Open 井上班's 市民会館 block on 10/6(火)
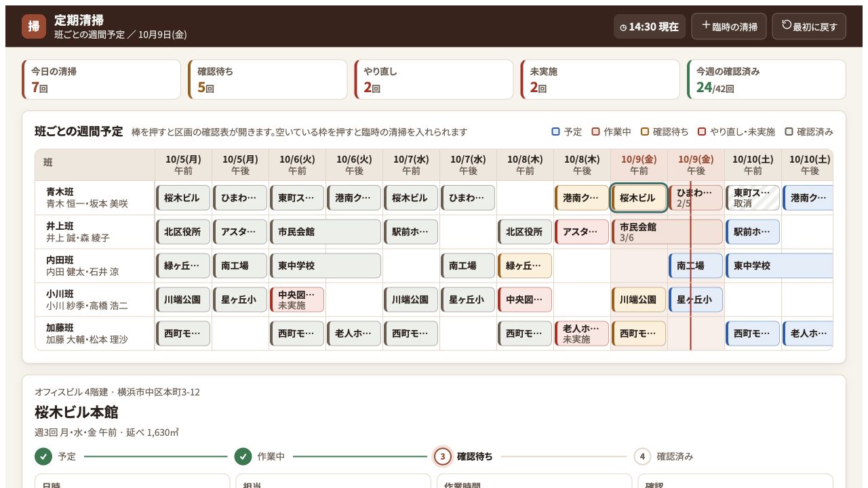This screenshot has height=488, width=868. (325, 232)
